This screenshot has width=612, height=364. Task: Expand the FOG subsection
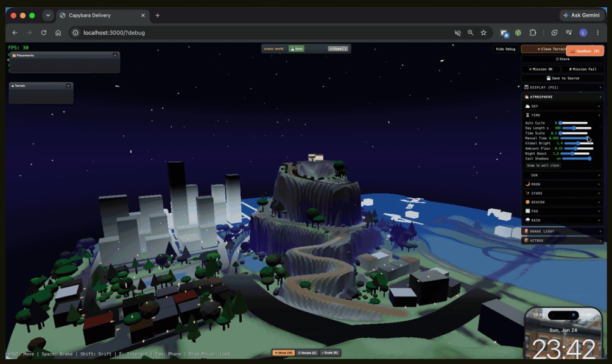coord(563,211)
